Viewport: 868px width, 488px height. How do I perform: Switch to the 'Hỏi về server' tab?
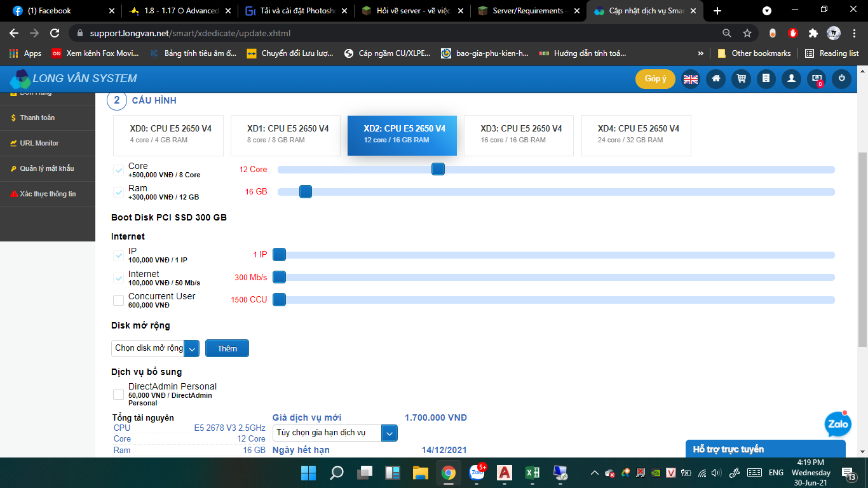411,11
